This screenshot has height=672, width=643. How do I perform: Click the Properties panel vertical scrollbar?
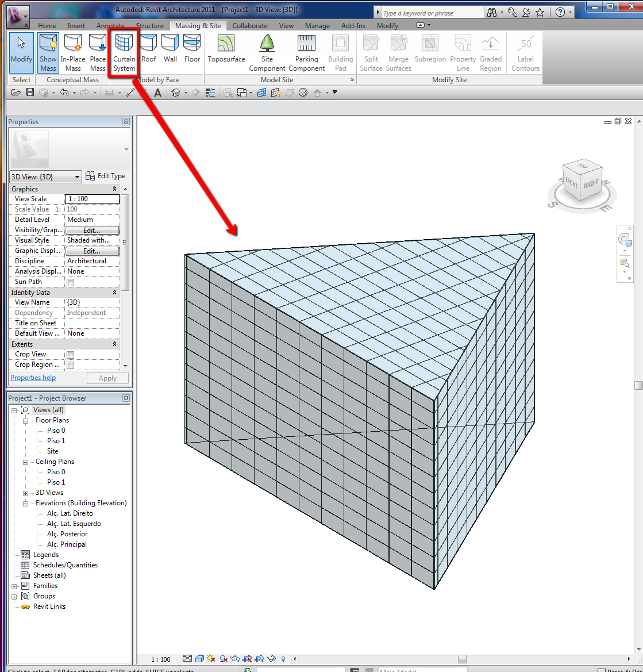125,243
